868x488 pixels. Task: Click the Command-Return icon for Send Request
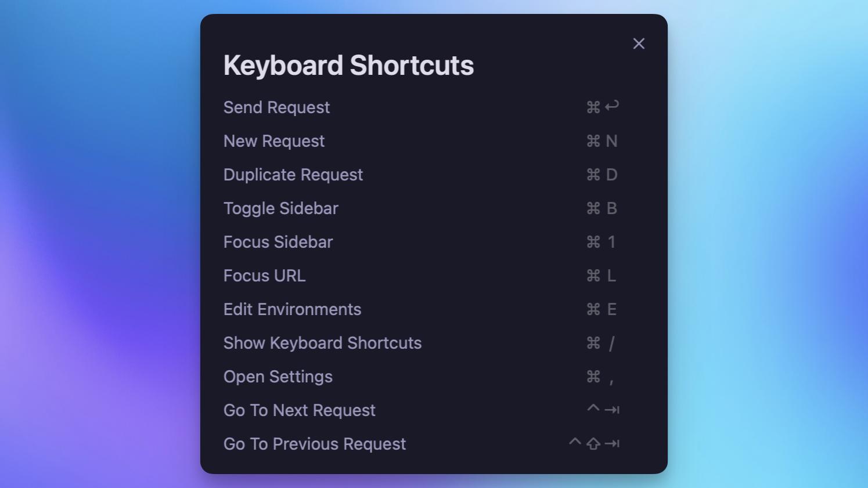pyautogui.click(x=602, y=107)
